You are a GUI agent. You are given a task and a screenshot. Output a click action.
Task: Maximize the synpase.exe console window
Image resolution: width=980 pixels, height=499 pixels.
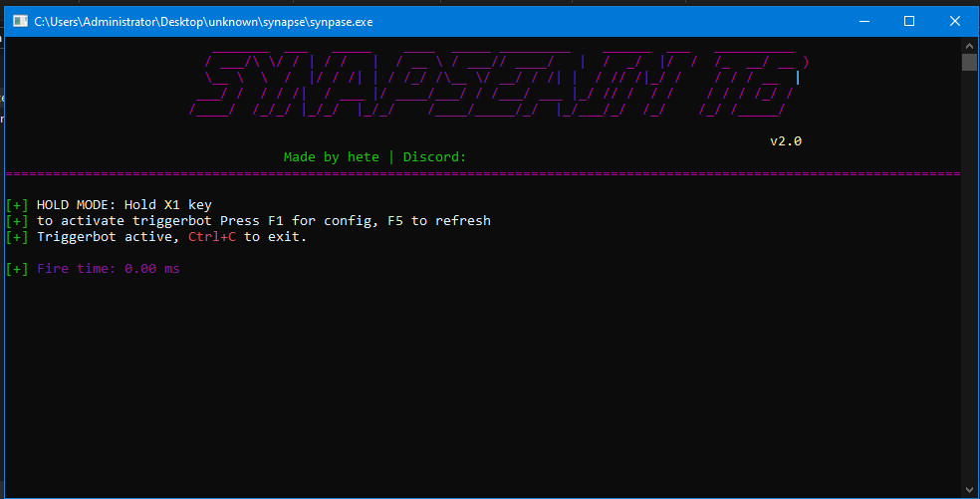click(x=908, y=21)
